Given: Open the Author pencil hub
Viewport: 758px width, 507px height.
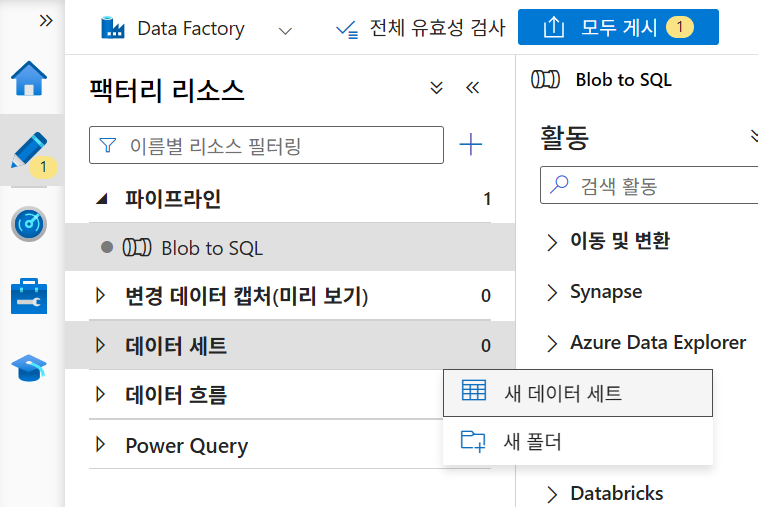Looking at the screenshot, I should pyautogui.click(x=29, y=150).
